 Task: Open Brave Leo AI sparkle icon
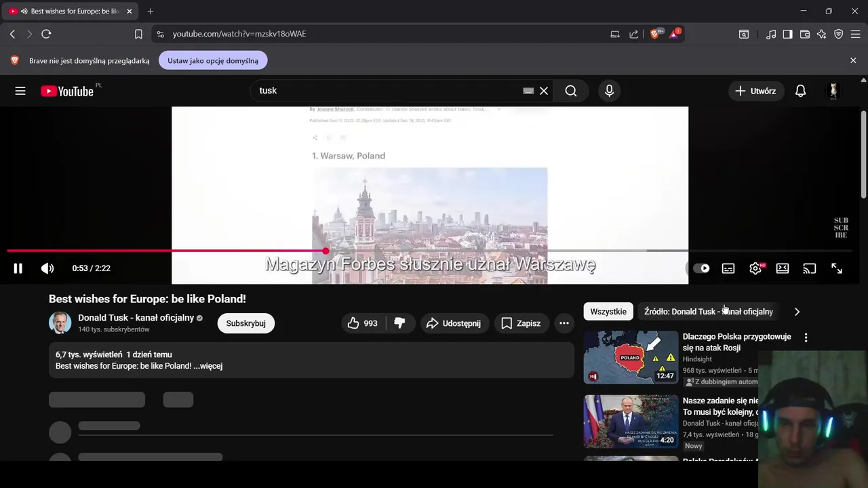pos(822,34)
